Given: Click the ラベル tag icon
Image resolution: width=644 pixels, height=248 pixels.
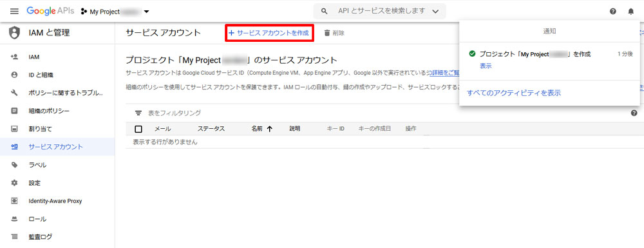Looking at the screenshot, I should pos(14,165).
